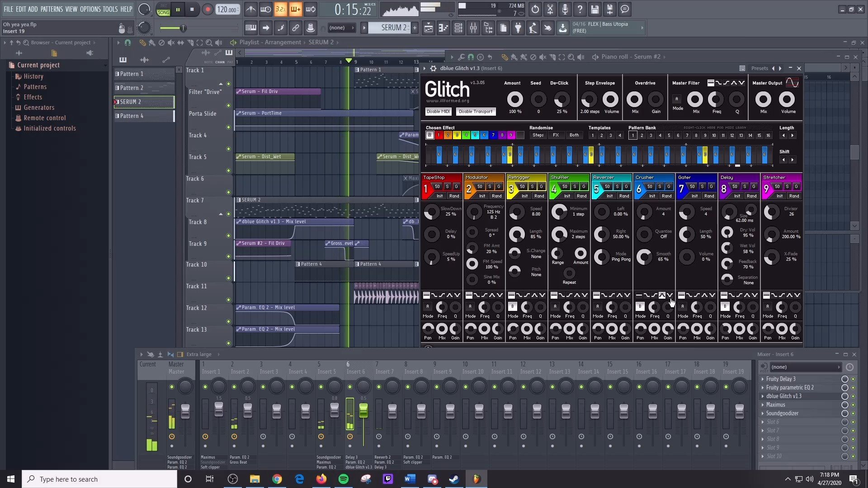Click the Randomise Both button
868x488 pixels.
574,135
